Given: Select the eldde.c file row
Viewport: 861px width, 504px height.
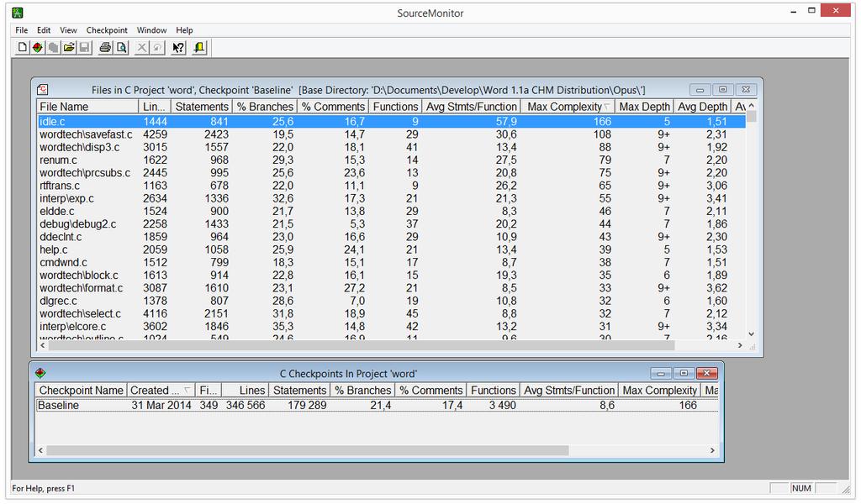Looking at the screenshot, I should pyautogui.click(x=392, y=211).
